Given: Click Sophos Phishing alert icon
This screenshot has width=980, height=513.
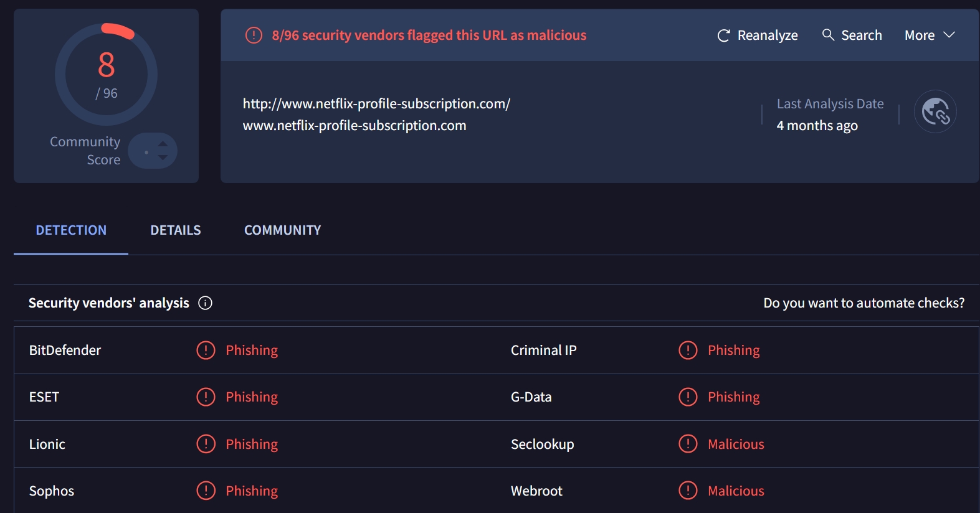Looking at the screenshot, I should [206, 491].
